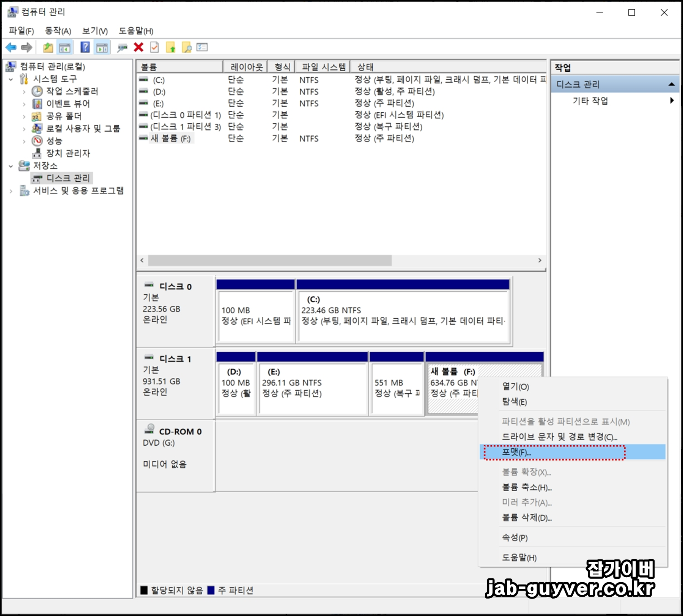Click the Back navigation arrow icon
The width and height of the screenshot is (683, 616).
pos(11,47)
